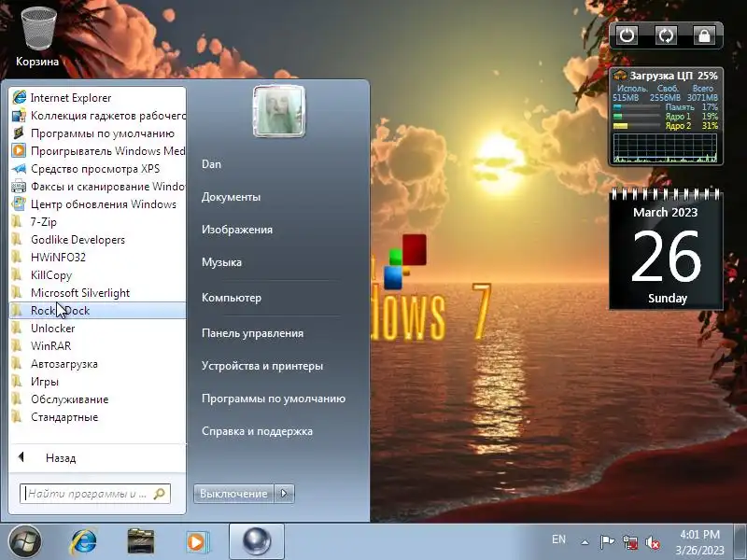Open Центр обновления Windows
The width and height of the screenshot is (747, 560).
(97, 204)
